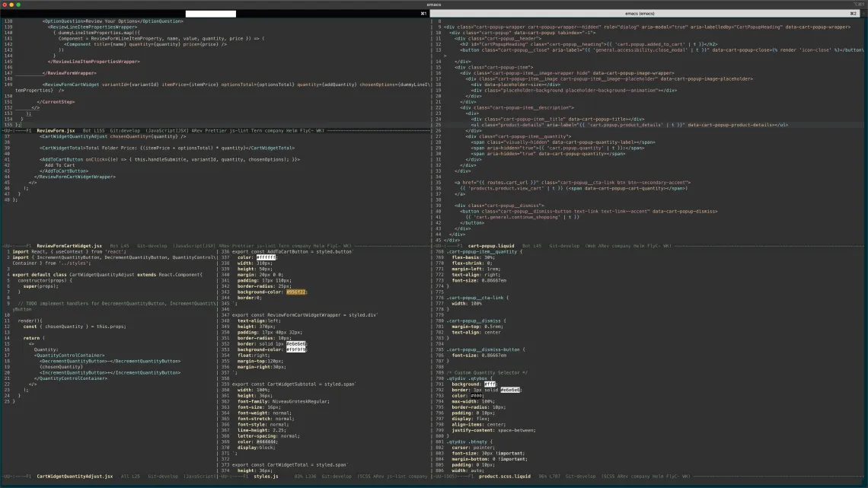Click 'export const ReviewFormCartWidgetWrapper' line 347

tap(305, 315)
